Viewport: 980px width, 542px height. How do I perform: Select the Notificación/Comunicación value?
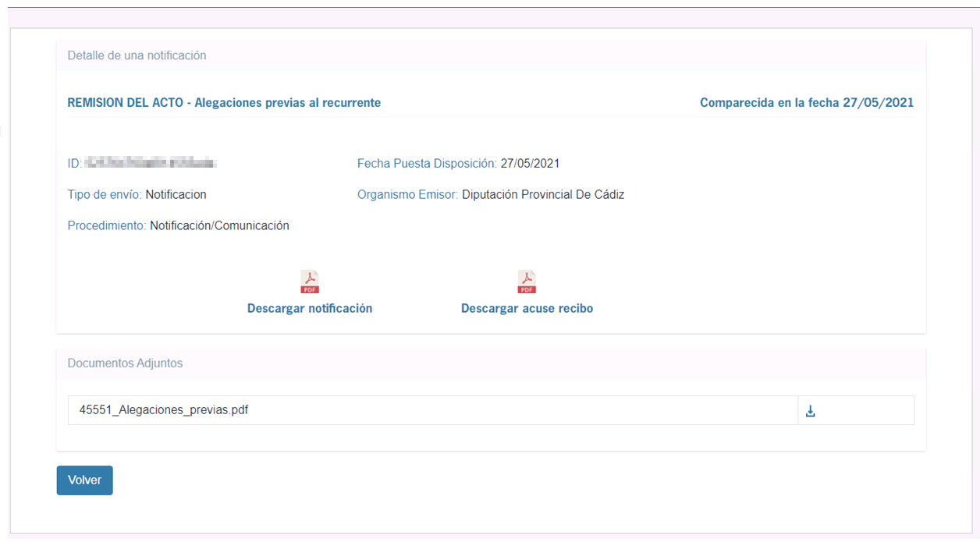pyautogui.click(x=219, y=226)
